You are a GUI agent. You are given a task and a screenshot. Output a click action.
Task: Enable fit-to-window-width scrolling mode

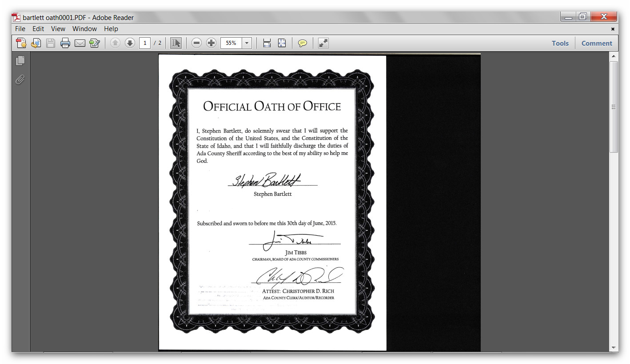coord(267,43)
